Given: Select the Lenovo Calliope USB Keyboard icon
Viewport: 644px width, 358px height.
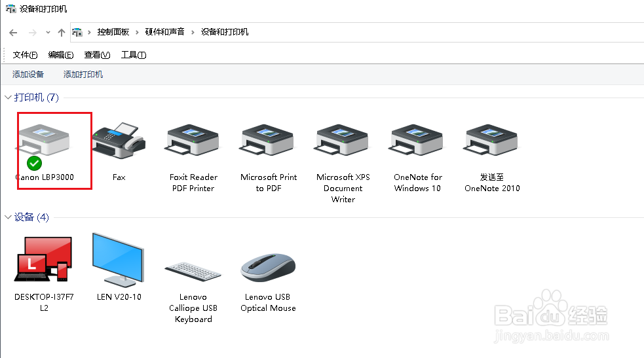Looking at the screenshot, I should coord(193,272).
